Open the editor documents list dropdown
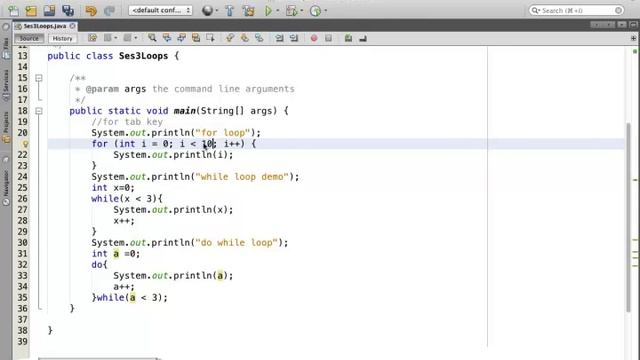This screenshot has height=360, width=640. [x=621, y=25]
